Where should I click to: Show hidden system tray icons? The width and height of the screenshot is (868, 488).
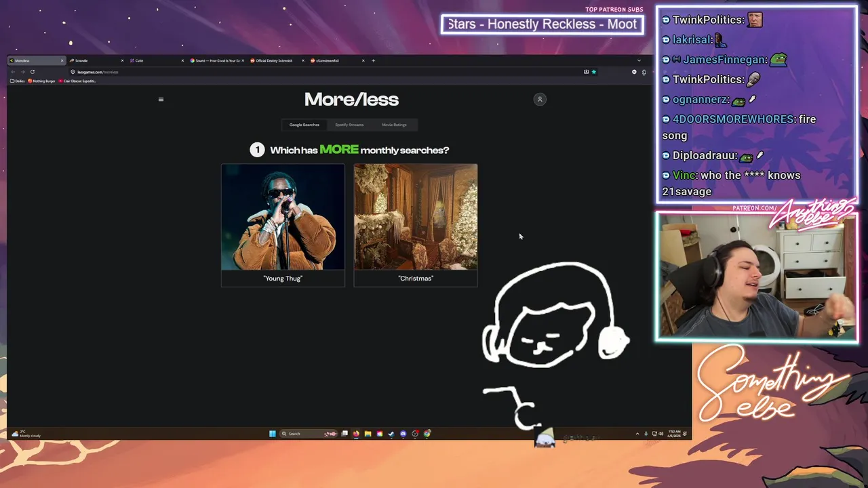(637, 434)
